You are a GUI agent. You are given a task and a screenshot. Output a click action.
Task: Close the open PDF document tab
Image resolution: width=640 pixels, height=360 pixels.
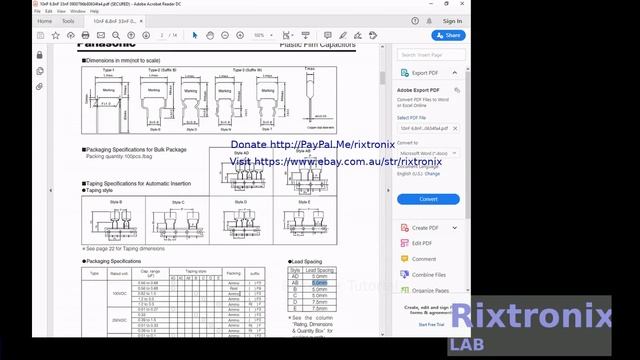point(141,21)
